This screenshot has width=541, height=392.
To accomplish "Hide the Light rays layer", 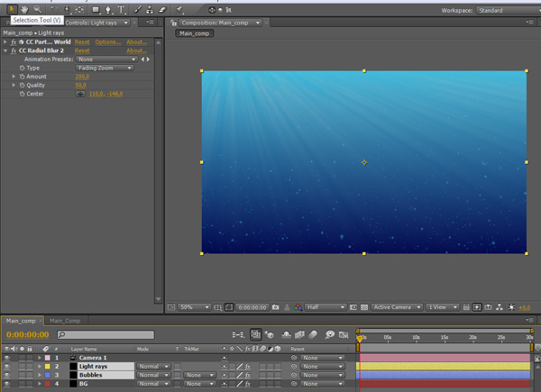I will click(x=7, y=366).
